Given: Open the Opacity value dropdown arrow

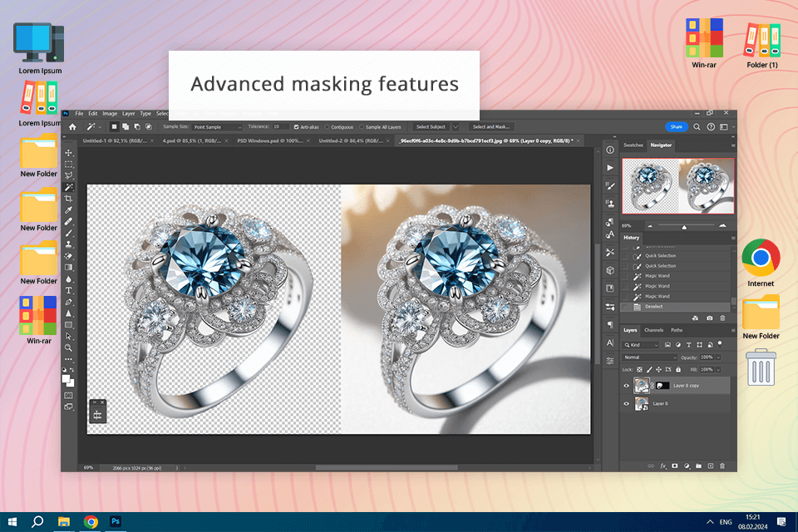Looking at the screenshot, I should click(718, 357).
